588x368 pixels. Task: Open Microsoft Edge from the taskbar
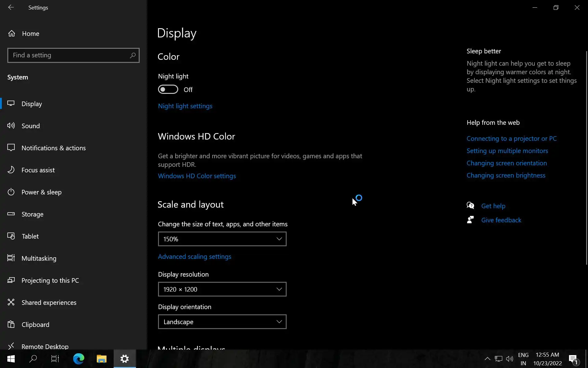point(79,358)
